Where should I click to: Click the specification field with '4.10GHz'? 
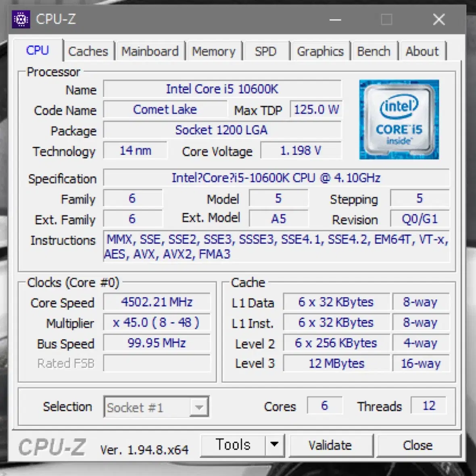click(x=276, y=178)
